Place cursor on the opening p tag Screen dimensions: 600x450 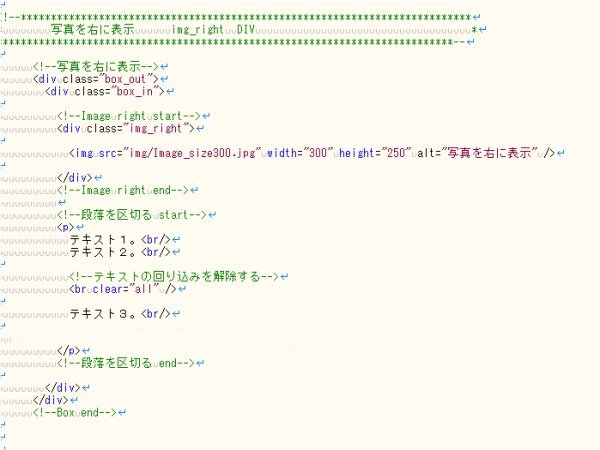click(x=65, y=227)
